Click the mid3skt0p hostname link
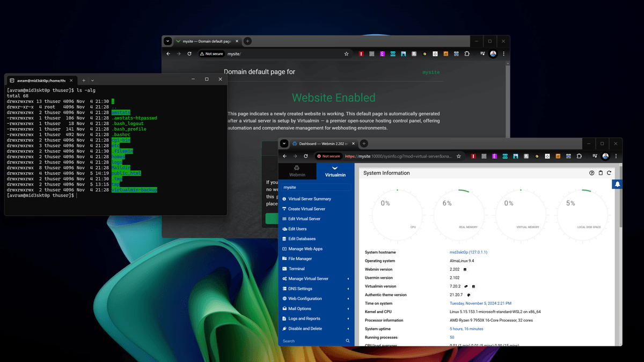This screenshot has width=644, height=362. [457, 252]
